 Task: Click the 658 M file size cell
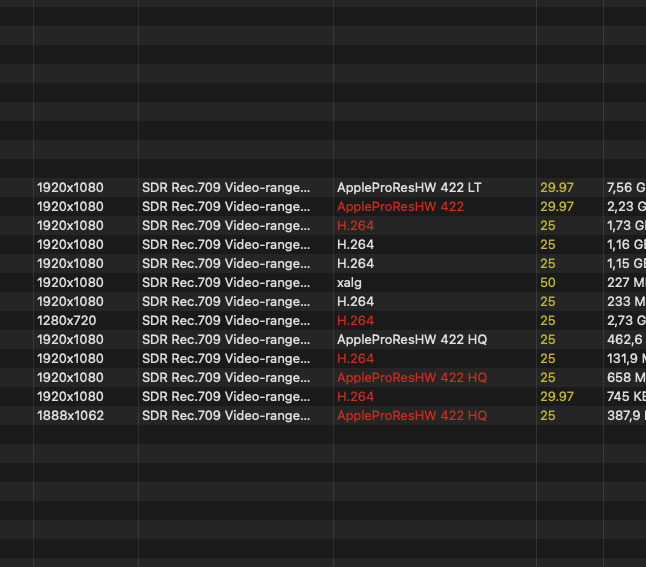[625, 377]
